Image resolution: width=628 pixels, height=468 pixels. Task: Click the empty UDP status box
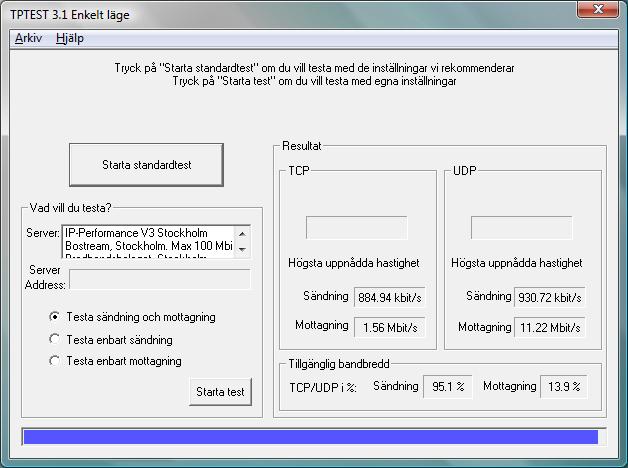521,227
